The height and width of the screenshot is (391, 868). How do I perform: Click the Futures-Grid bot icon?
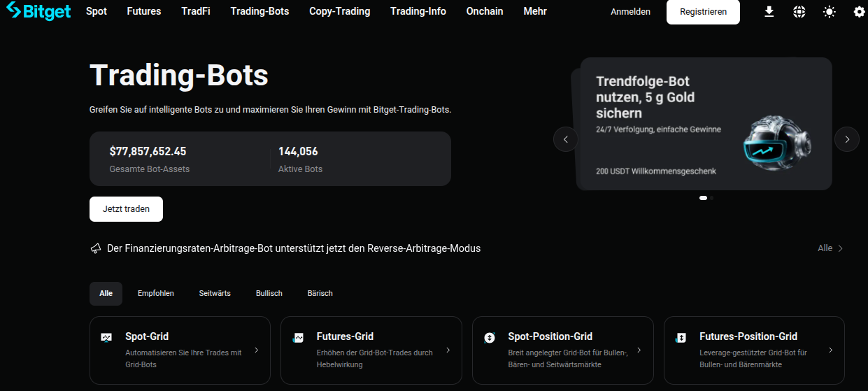pyautogui.click(x=298, y=337)
